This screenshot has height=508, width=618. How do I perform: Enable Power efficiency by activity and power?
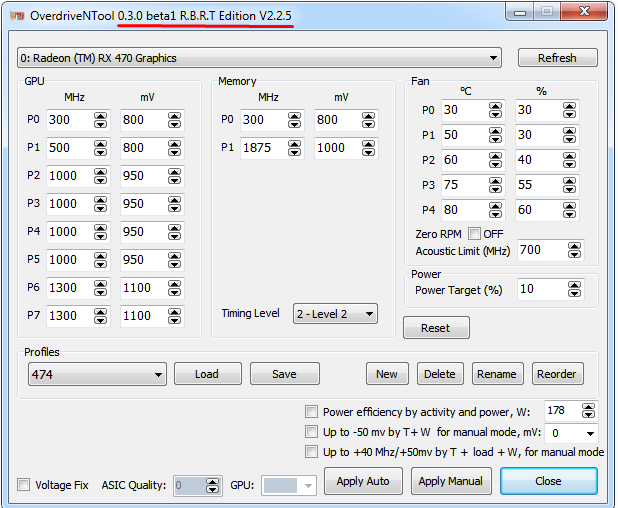[x=311, y=412]
